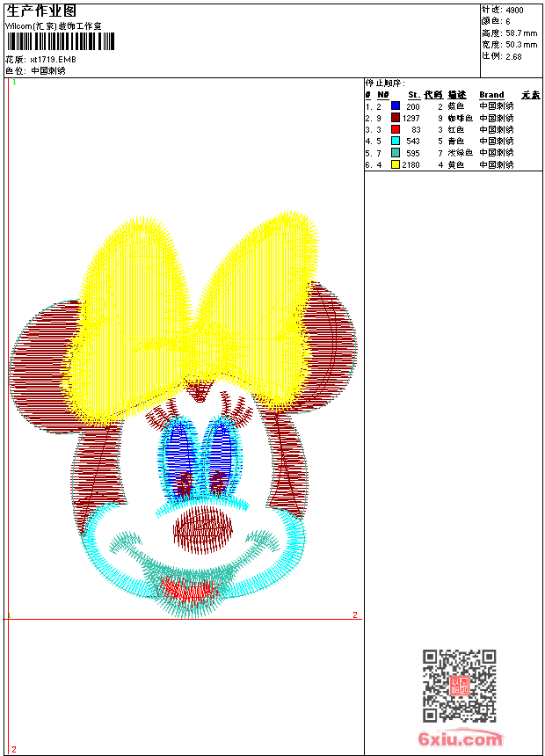The image size is (545, 756).
Task: Click the '停止顺序:' heading
Action: 385,84
